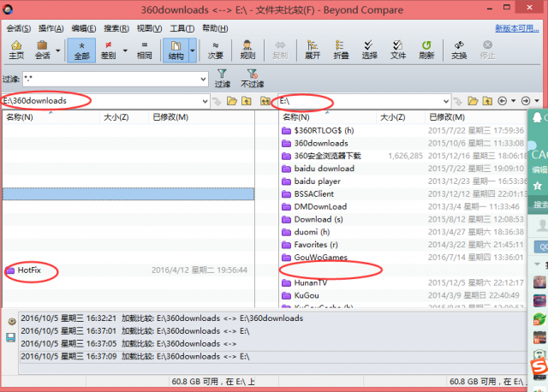This screenshot has height=392, width=548.
Task: Open the 会话(S) menu
Action: pyautogui.click(x=19, y=28)
